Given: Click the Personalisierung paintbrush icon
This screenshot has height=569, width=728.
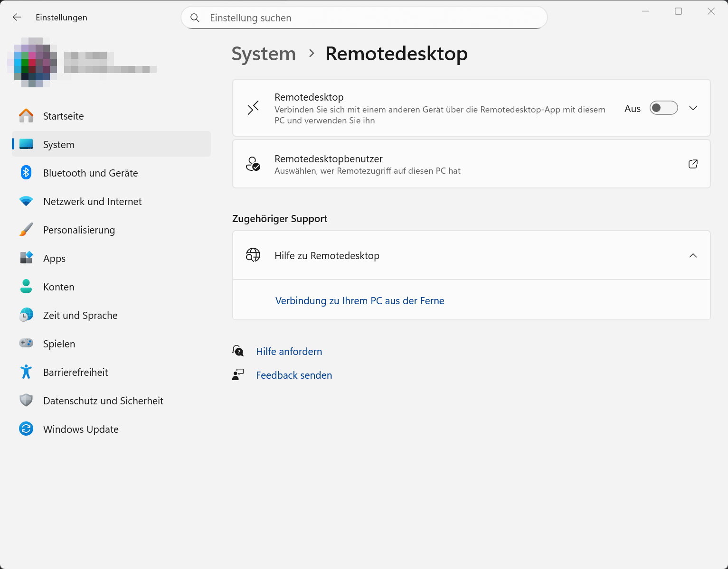Looking at the screenshot, I should 26,230.
